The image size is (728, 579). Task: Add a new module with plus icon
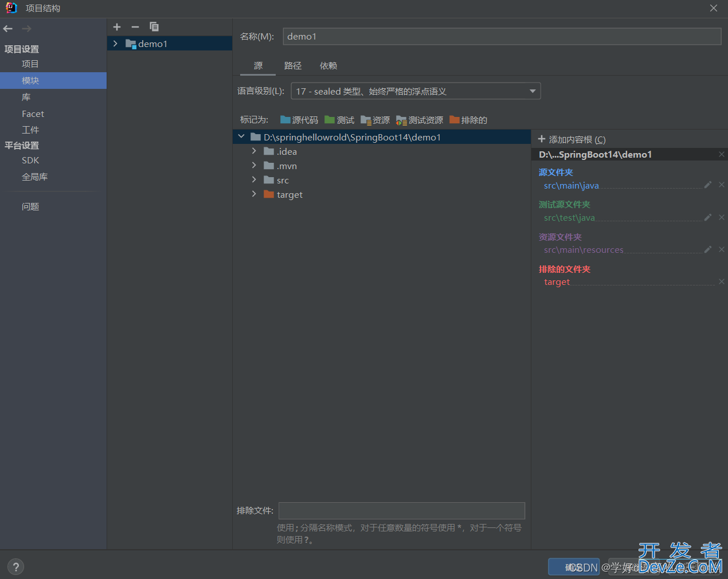tap(117, 27)
